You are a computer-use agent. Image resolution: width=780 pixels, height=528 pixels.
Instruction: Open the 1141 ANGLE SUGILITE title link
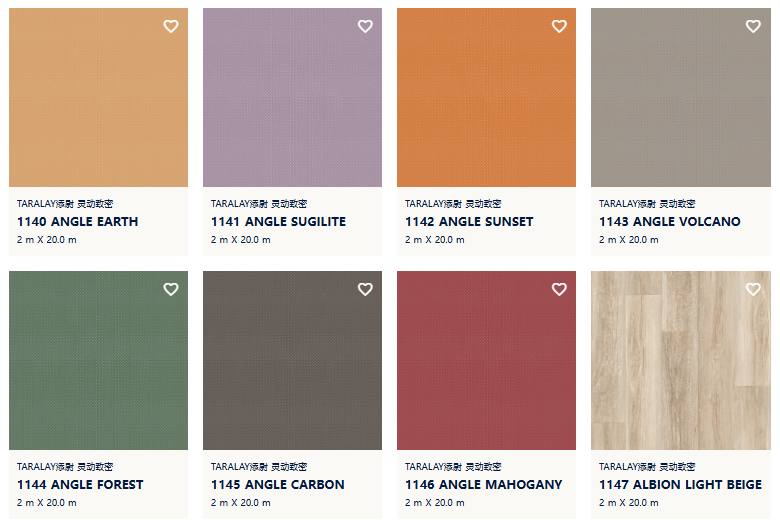pyautogui.click(x=278, y=221)
